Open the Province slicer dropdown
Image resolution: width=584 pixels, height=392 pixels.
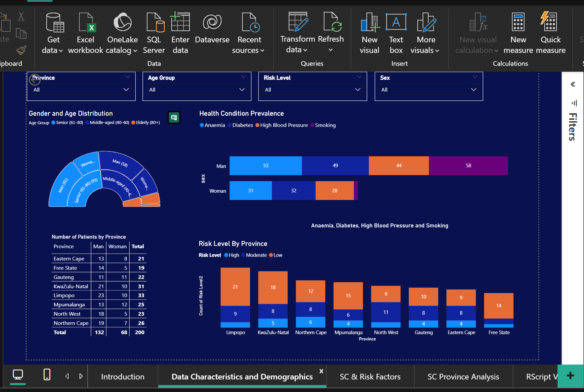126,89
